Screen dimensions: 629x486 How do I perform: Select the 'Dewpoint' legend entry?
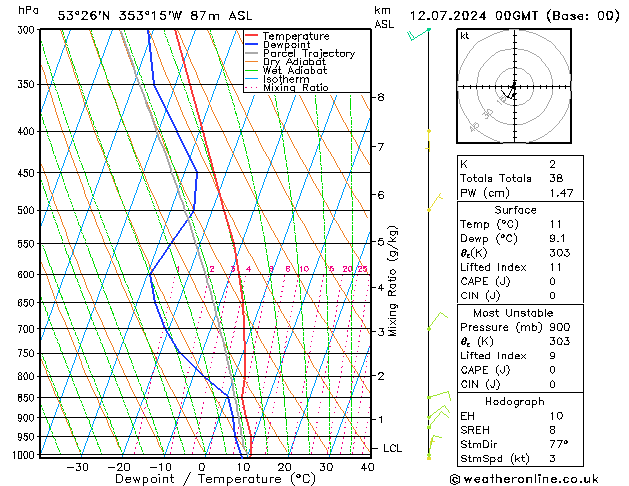point(286,45)
